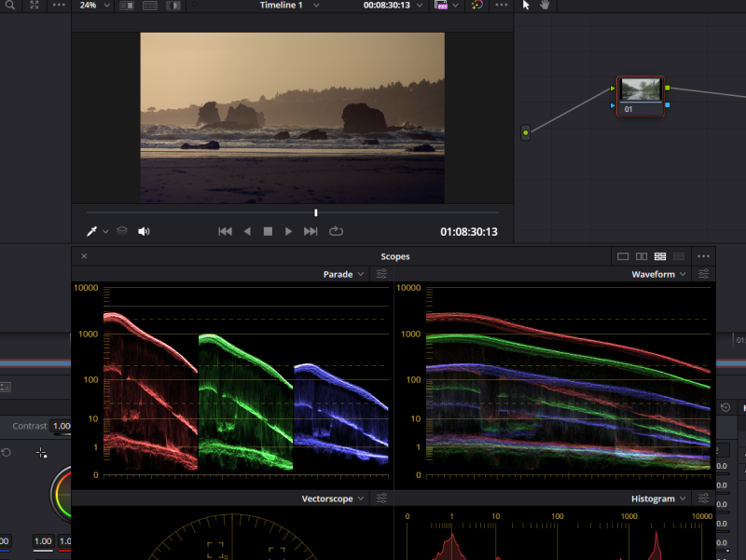Click the stacked layers icon under the viewer
Viewport: 746px width, 560px height.
coord(122,231)
